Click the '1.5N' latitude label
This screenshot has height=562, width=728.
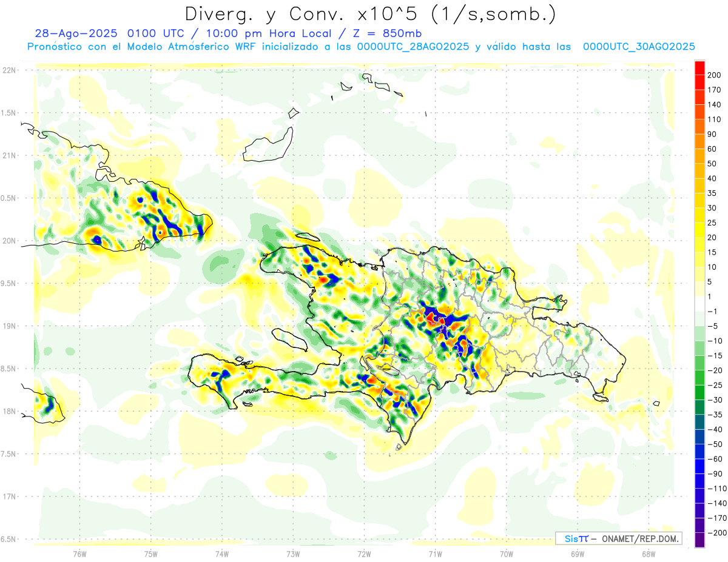9,113
